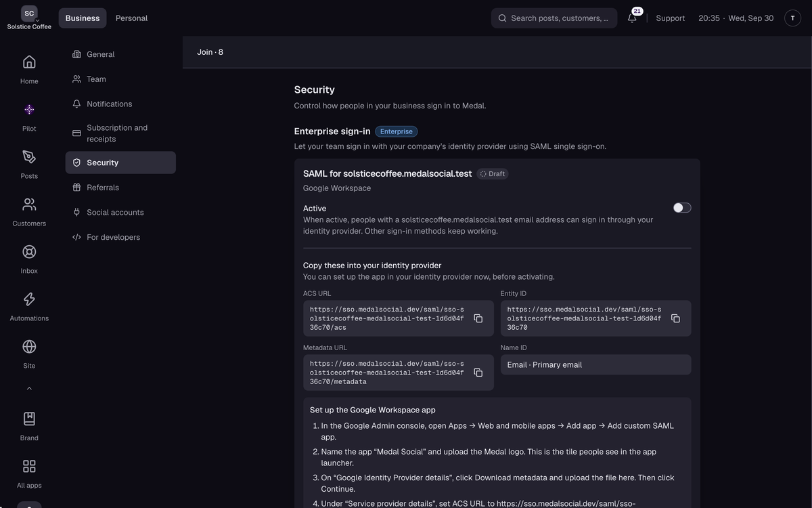
Task: Open General settings
Action: point(120,54)
